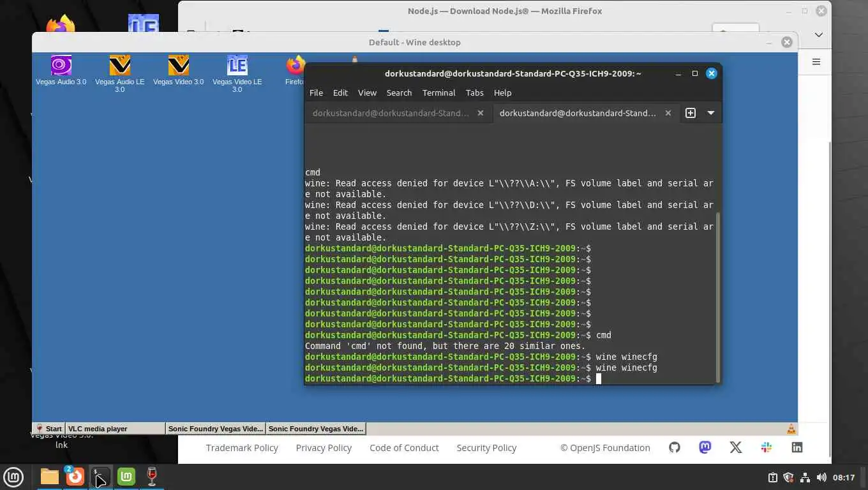The height and width of the screenshot is (490, 868).
Task: Open update manager shield tray icon
Action: 788,477
